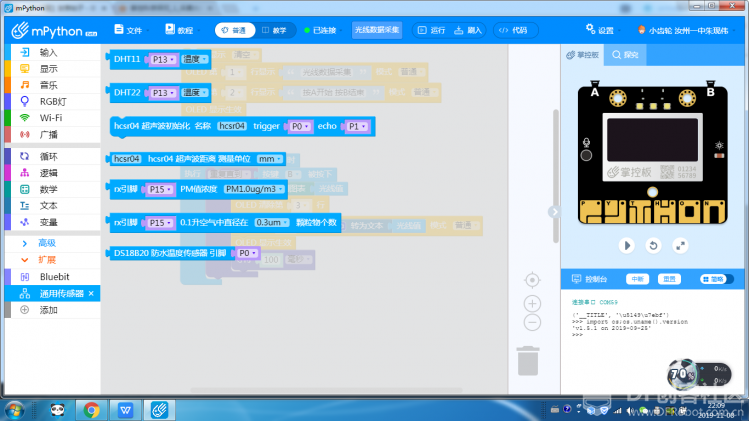The image size is (749, 421).
Task: Open the 数学 block category
Action: coord(53,189)
